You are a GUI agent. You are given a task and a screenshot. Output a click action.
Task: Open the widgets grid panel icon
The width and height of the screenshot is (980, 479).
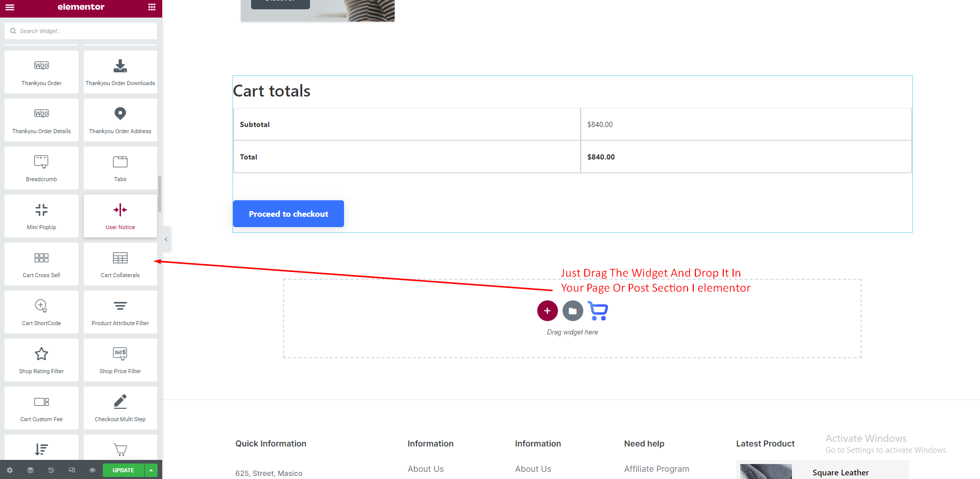click(151, 7)
